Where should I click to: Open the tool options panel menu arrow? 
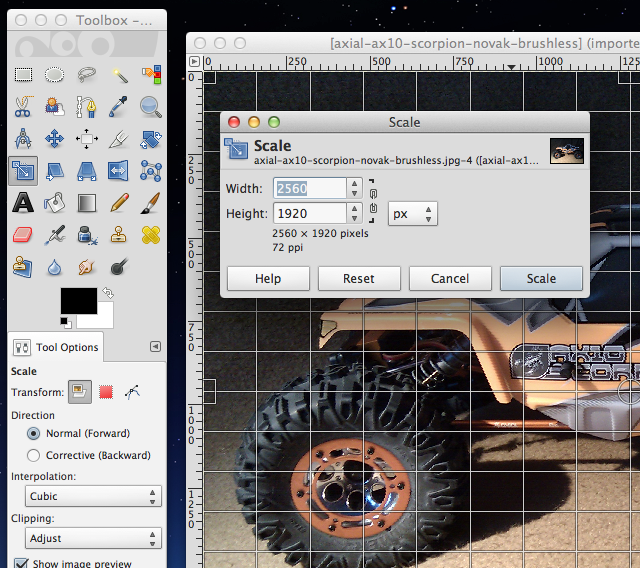click(155, 346)
